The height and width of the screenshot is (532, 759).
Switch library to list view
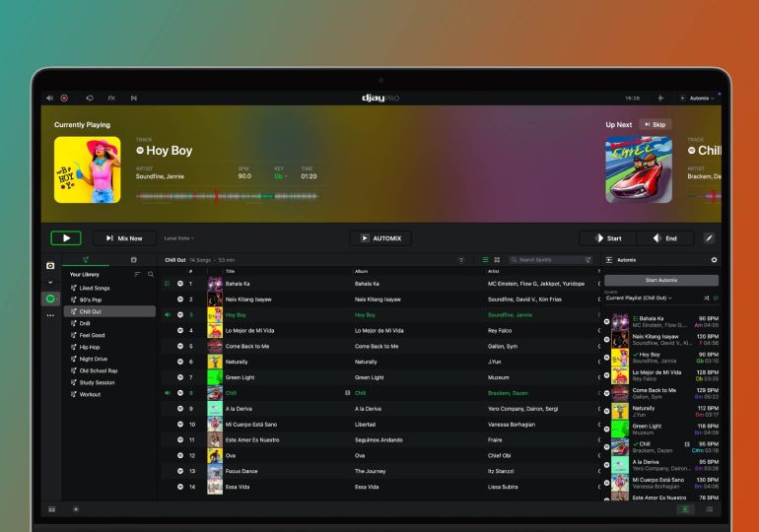click(485, 260)
